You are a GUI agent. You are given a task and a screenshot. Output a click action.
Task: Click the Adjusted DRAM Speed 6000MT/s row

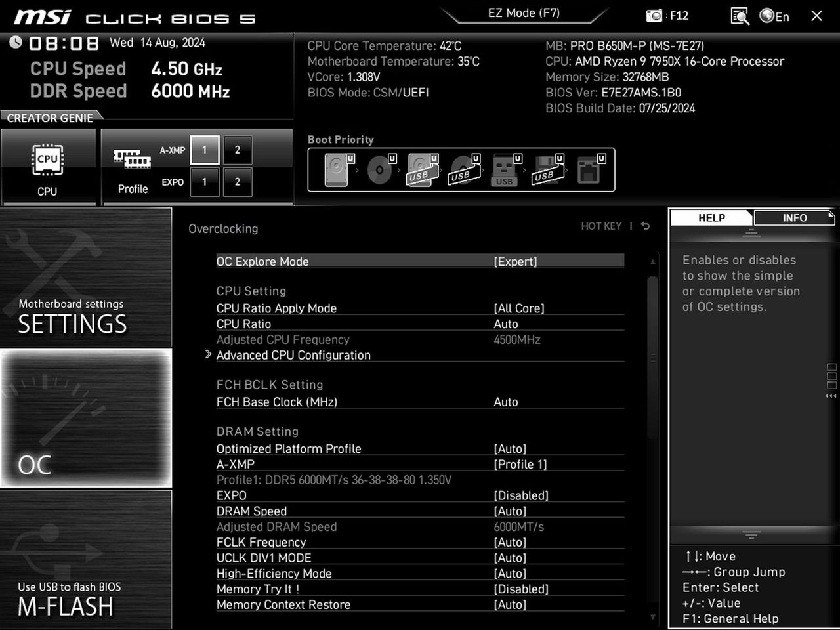420,527
